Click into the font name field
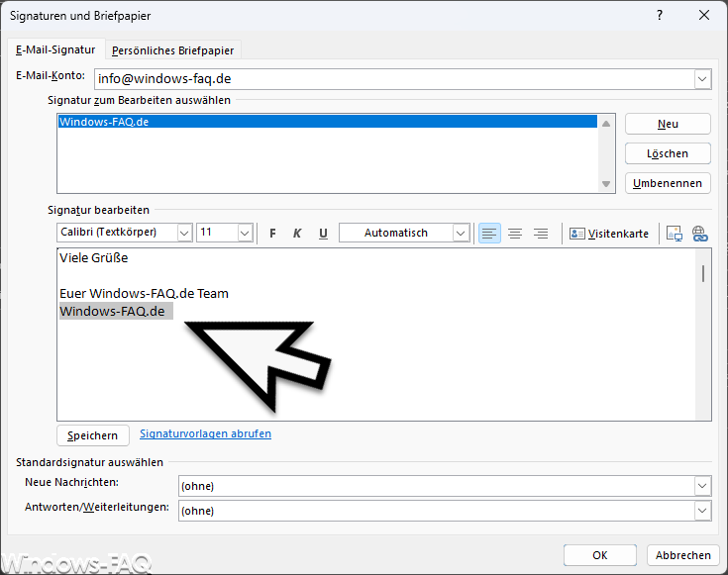This screenshot has height=575, width=728. click(118, 233)
